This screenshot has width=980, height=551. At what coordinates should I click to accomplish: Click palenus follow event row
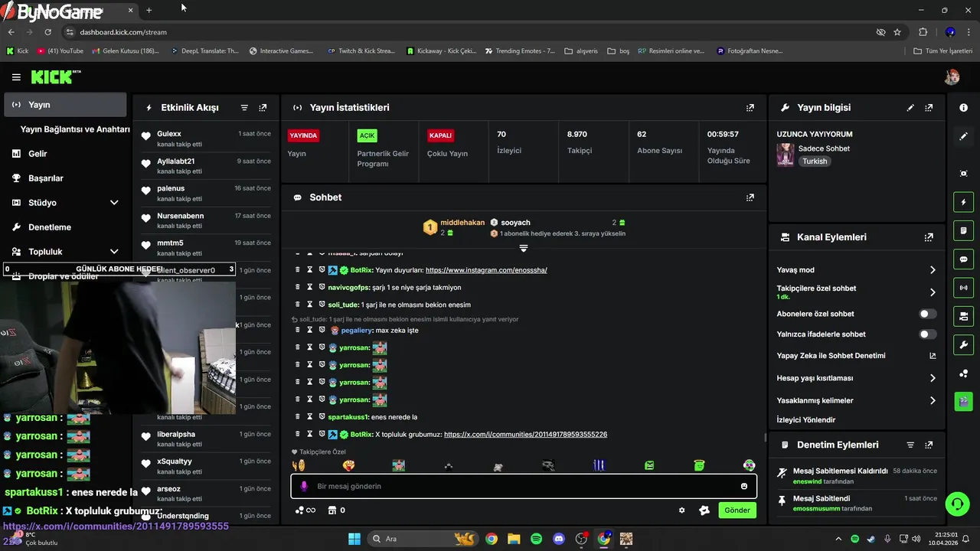coord(205,193)
